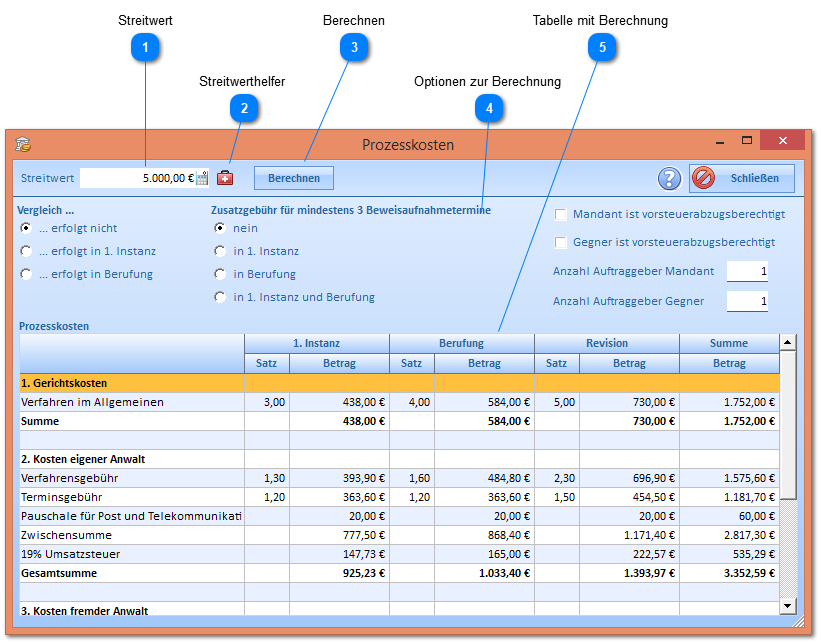Click the Prozesskosten app icon in title bar
Image resolution: width=821 pixels, height=644 pixels.
tap(23, 144)
